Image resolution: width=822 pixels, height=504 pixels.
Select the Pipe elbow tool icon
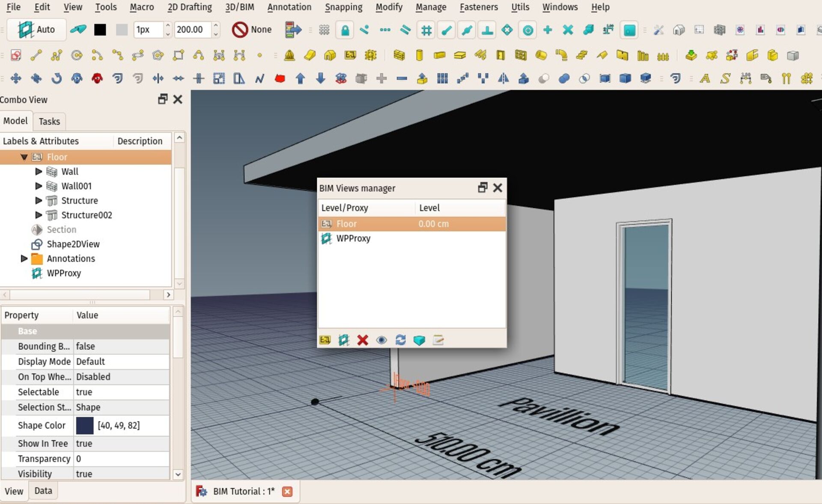tap(561, 55)
